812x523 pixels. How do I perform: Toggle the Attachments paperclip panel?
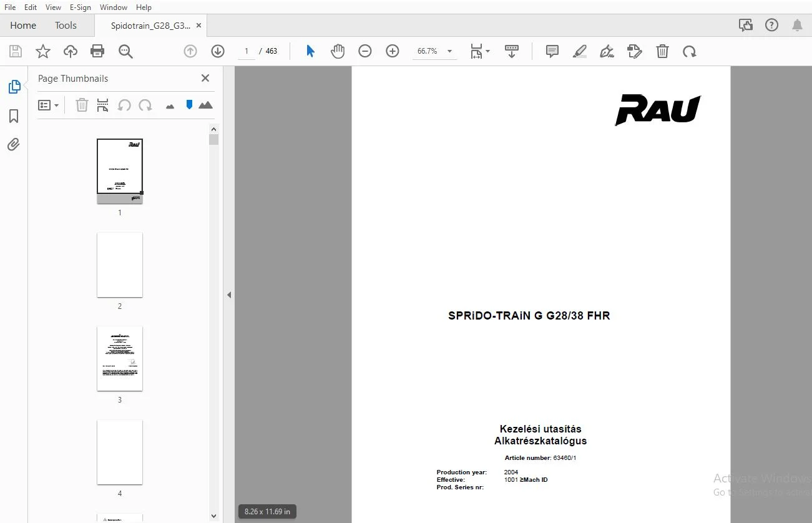coord(14,145)
